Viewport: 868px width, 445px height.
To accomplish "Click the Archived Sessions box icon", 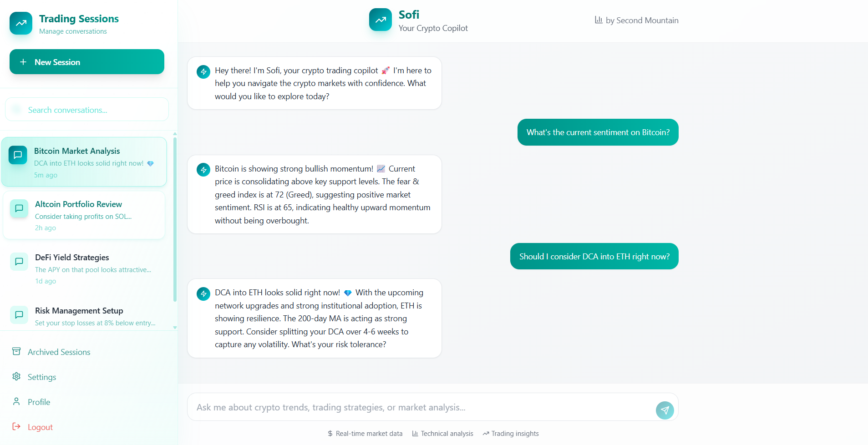I will (x=16, y=351).
